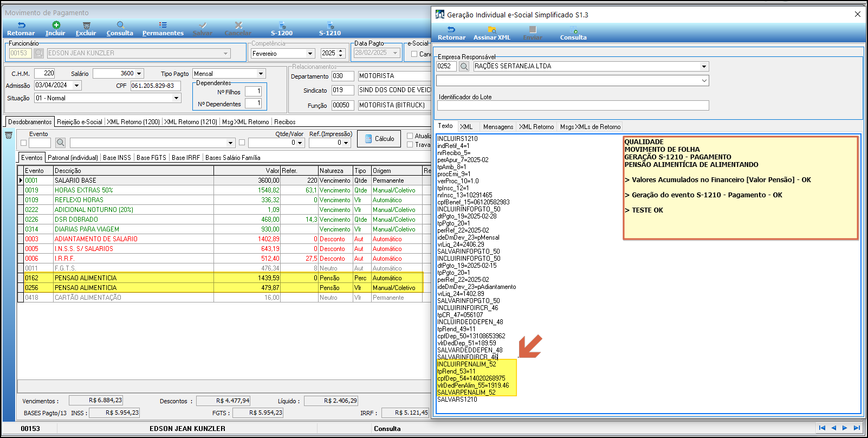Click Consulta in e-Social generation window
The height and width of the screenshot is (438, 868).
(573, 33)
